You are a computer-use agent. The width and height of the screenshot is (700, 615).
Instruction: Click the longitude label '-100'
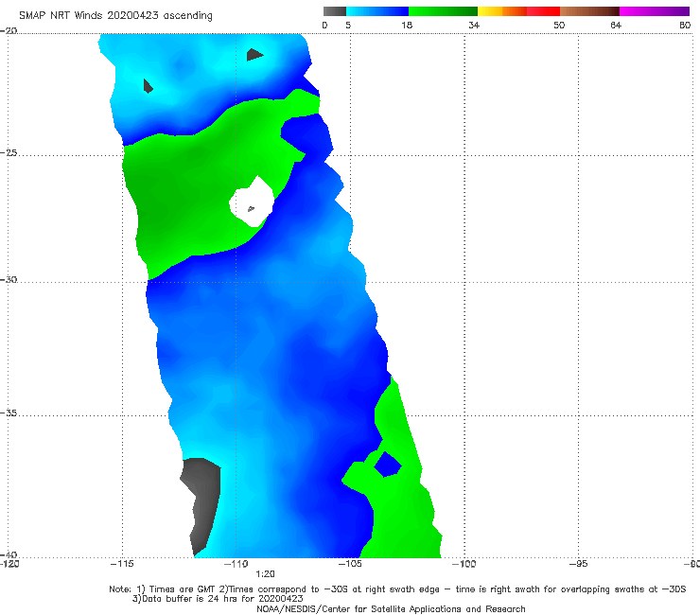464,564
